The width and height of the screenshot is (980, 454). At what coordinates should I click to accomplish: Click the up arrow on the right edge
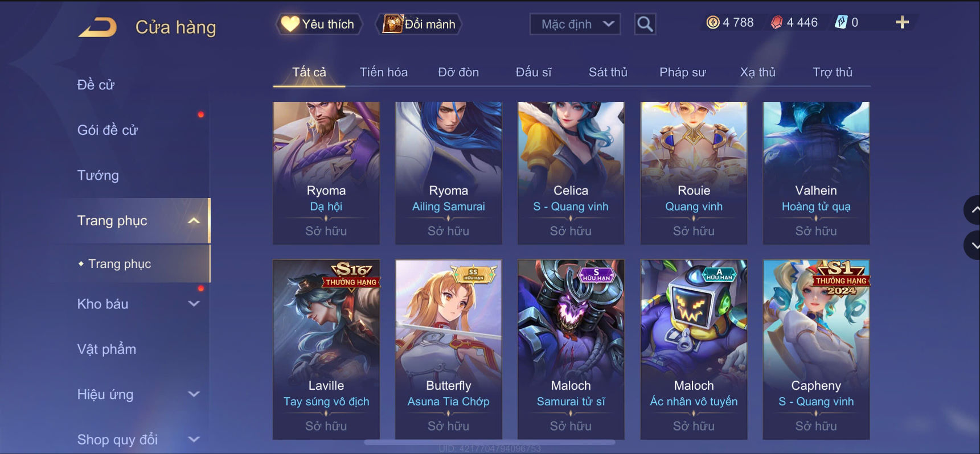click(973, 210)
